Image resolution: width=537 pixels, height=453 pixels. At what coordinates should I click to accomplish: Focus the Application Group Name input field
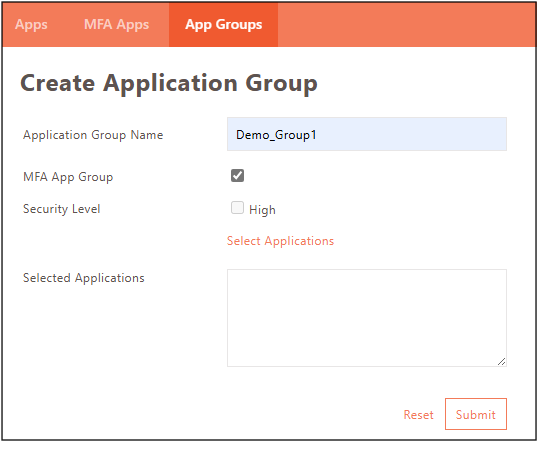(x=367, y=134)
